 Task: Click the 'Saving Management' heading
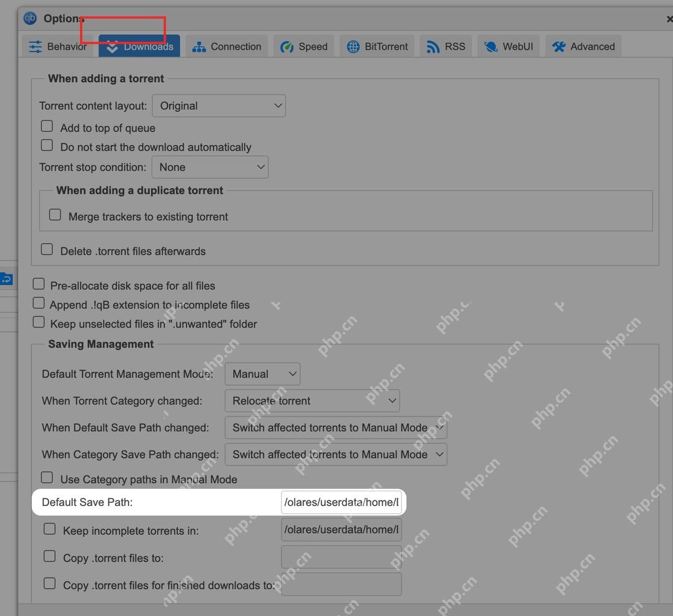pyautogui.click(x=101, y=344)
